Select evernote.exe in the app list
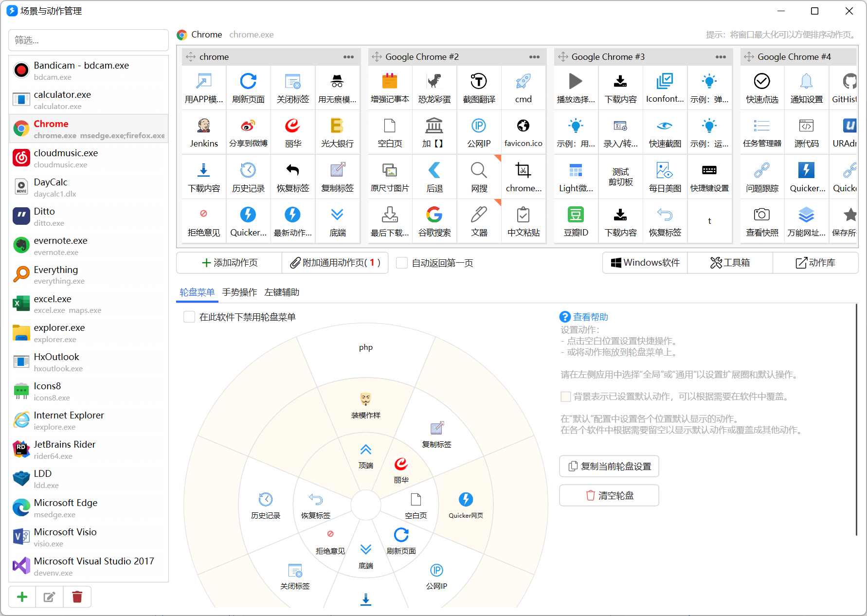Screen dimensions: 867x616 [89, 245]
